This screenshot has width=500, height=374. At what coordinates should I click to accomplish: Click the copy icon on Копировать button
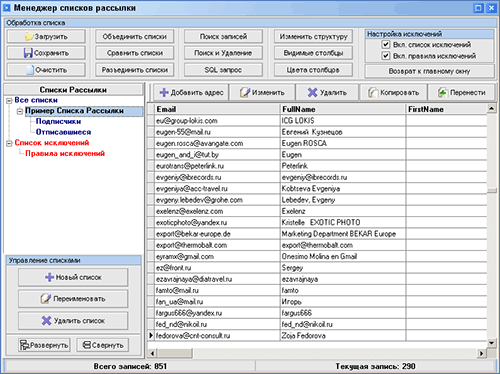(x=373, y=92)
